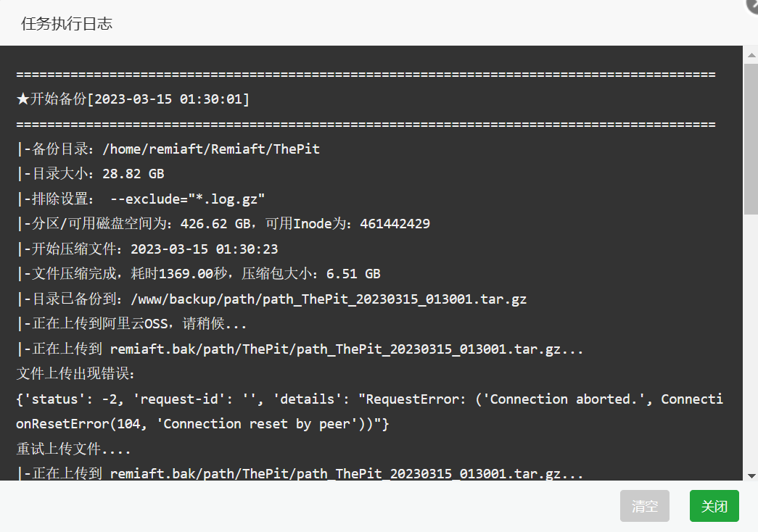The image size is (758, 532).
Task: Click the 目录大小 28.82 GB line
Action: click(91, 174)
